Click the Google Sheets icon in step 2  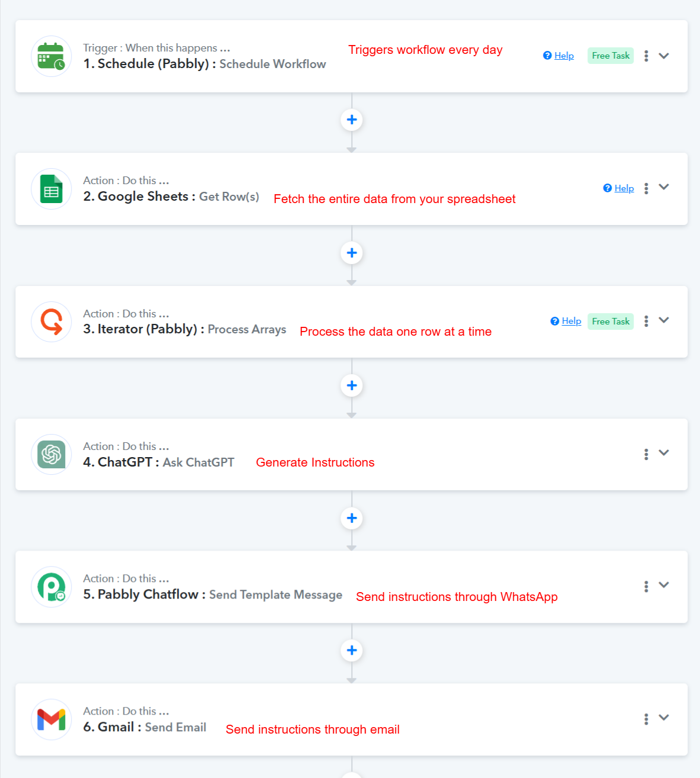click(52, 189)
